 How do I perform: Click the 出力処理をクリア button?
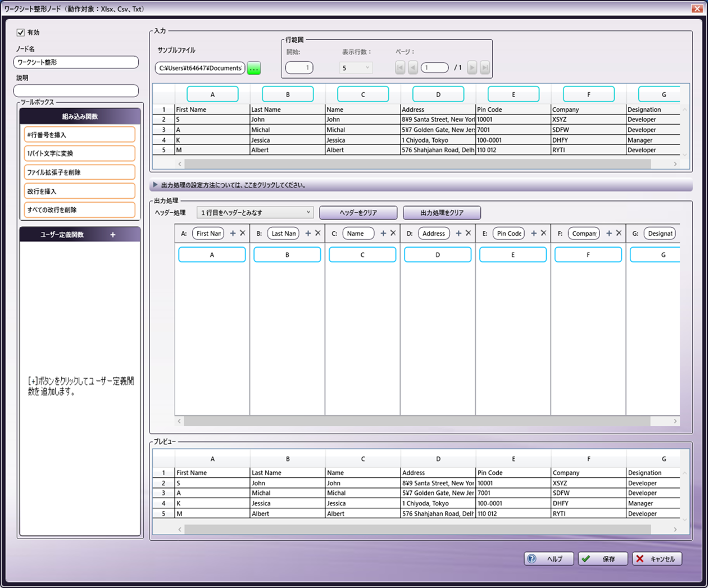click(442, 213)
